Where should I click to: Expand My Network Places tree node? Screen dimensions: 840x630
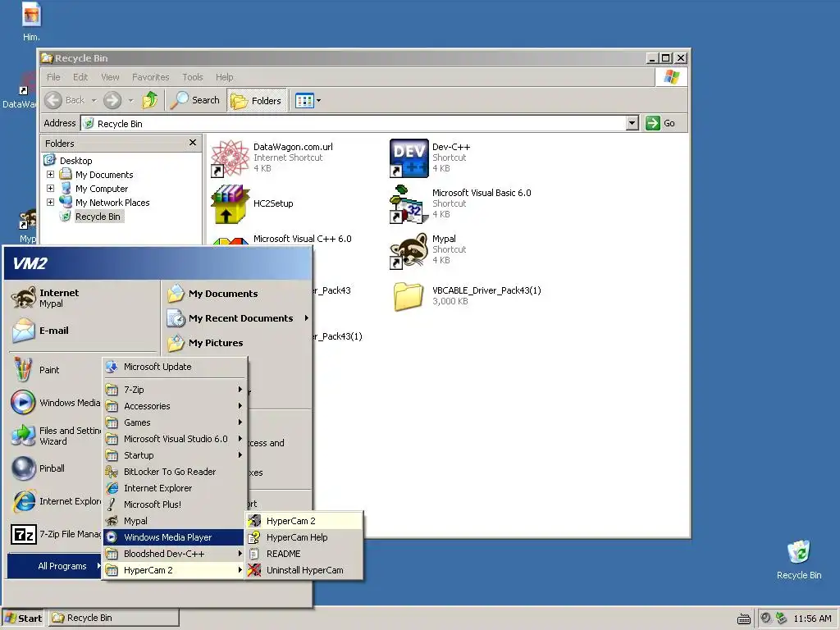tap(50, 202)
